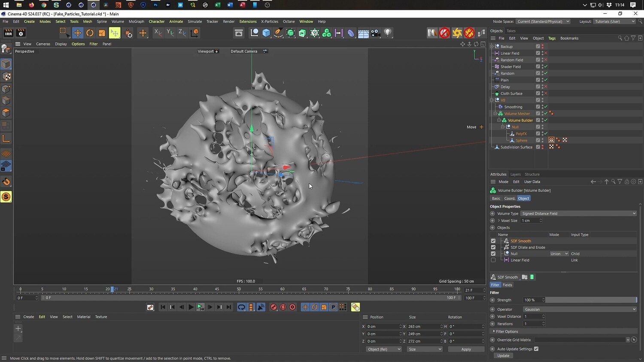Click the Cube primitive icon
Viewport: 644px width, 362px height.
(x=266, y=33)
